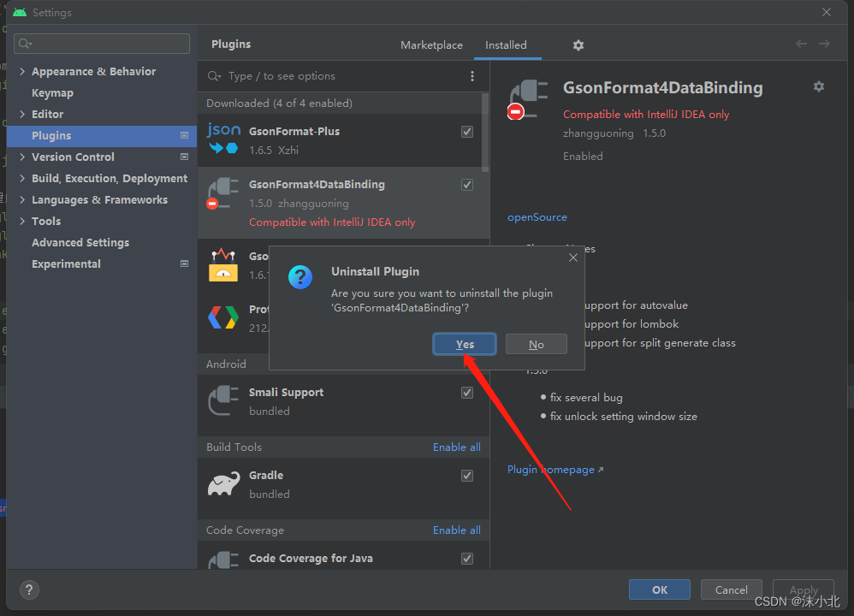Expand the Tools settings node

[22, 221]
